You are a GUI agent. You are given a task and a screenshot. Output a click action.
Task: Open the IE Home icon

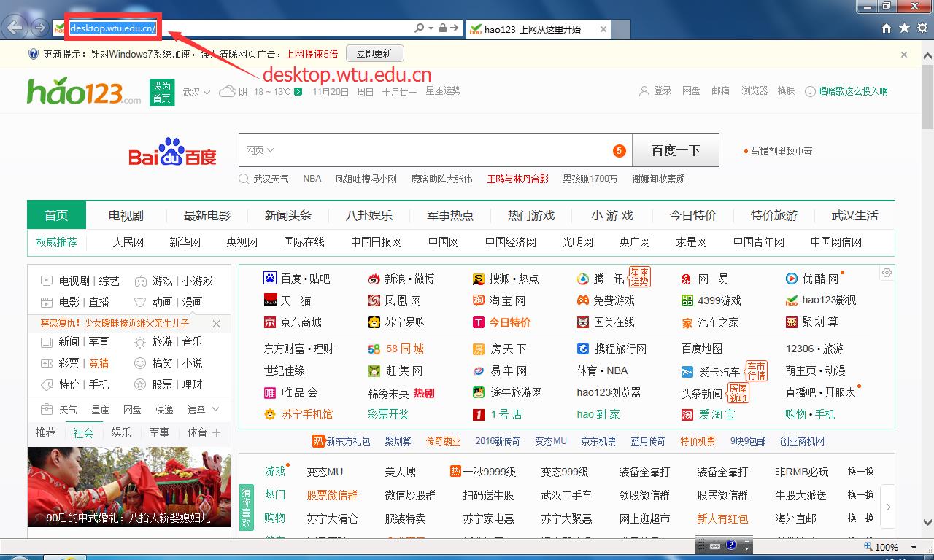(887, 28)
